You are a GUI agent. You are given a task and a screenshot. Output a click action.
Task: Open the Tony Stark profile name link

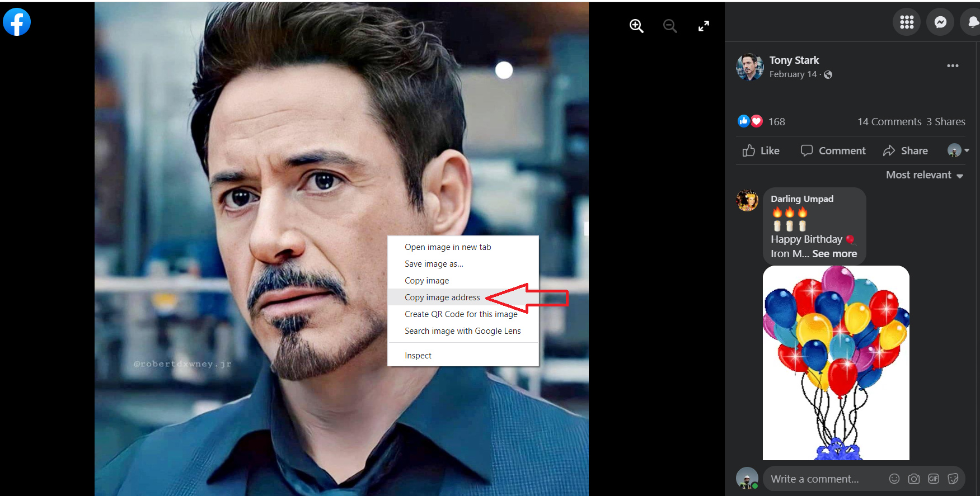(x=794, y=60)
